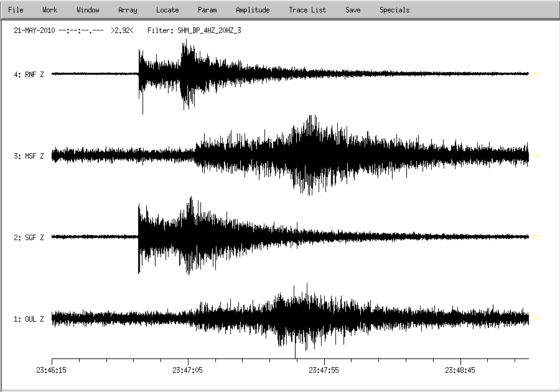Open the Window menu
The width and height of the screenshot is (560, 392).
[88, 10]
